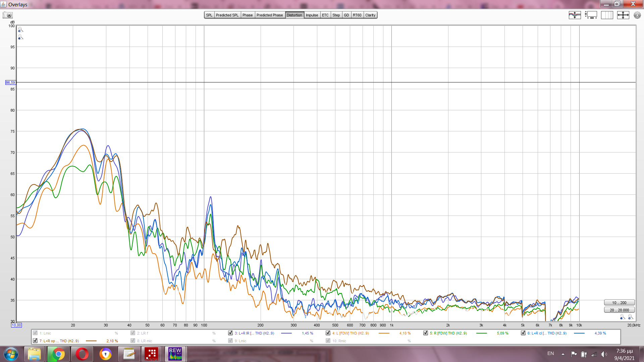Show hidden tray icons arrow

pos(563,354)
